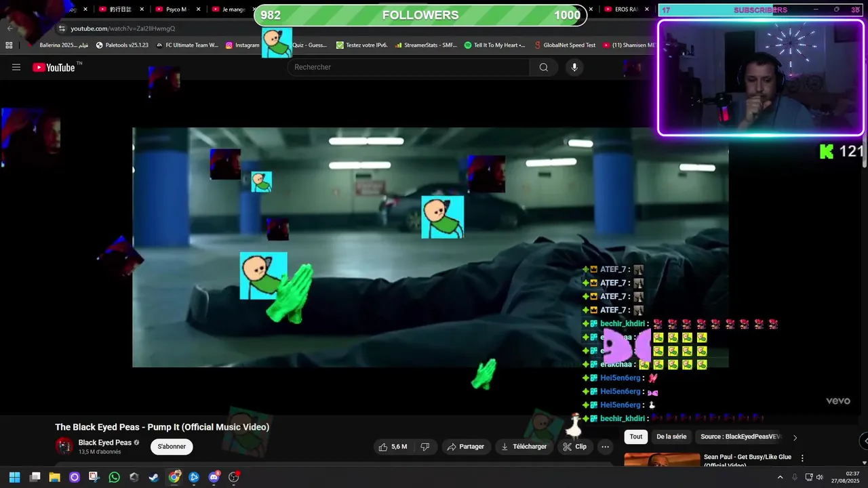The height and width of the screenshot is (488, 868).
Task: Like the Pump It video
Action: tap(393, 447)
